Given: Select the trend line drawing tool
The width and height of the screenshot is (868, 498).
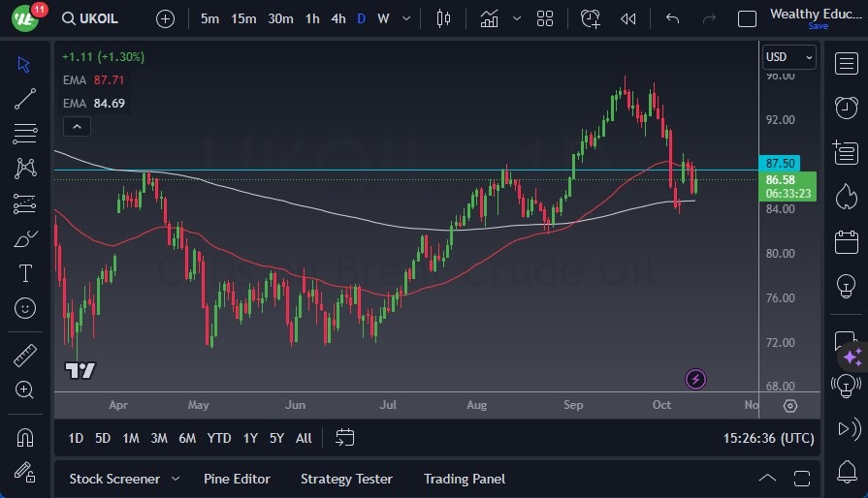Looking at the screenshot, I should [x=25, y=98].
